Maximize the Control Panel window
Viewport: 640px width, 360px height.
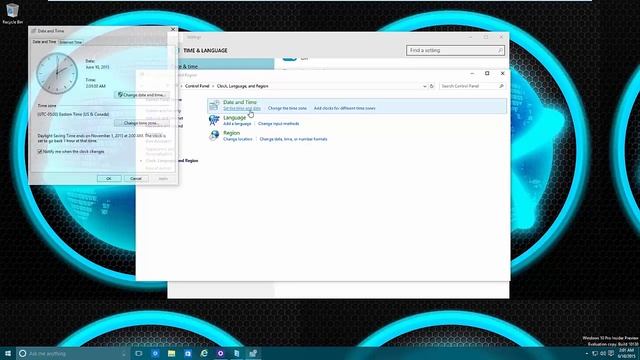(x=487, y=73)
